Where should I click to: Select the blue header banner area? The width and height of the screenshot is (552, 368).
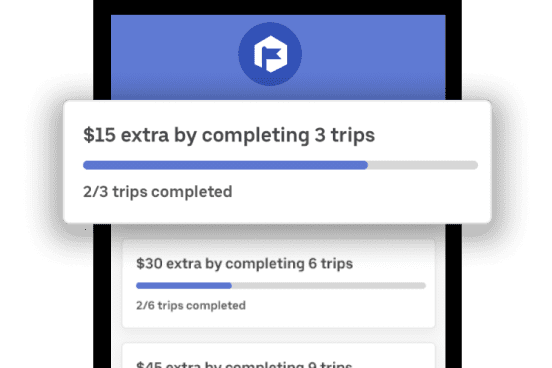coord(278,57)
